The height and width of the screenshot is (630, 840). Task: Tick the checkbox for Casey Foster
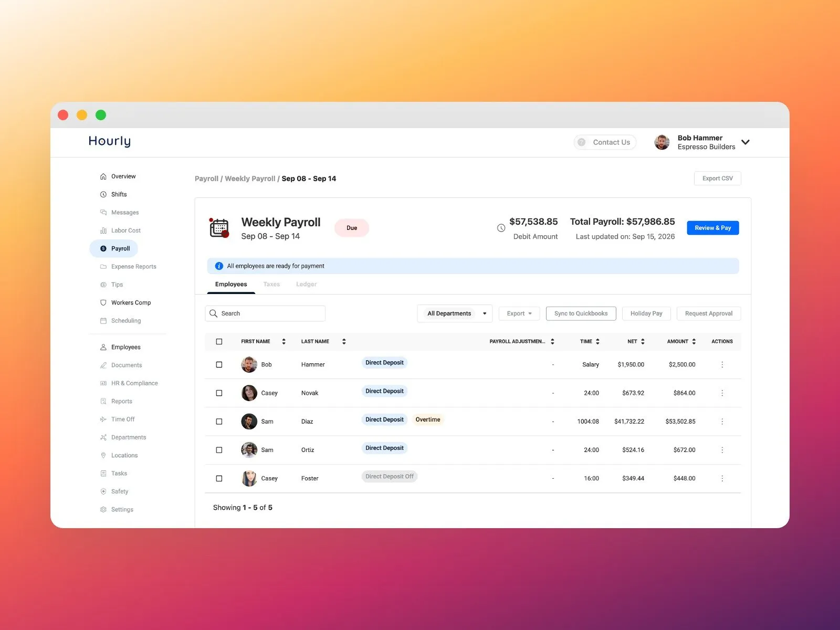coord(219,478)
